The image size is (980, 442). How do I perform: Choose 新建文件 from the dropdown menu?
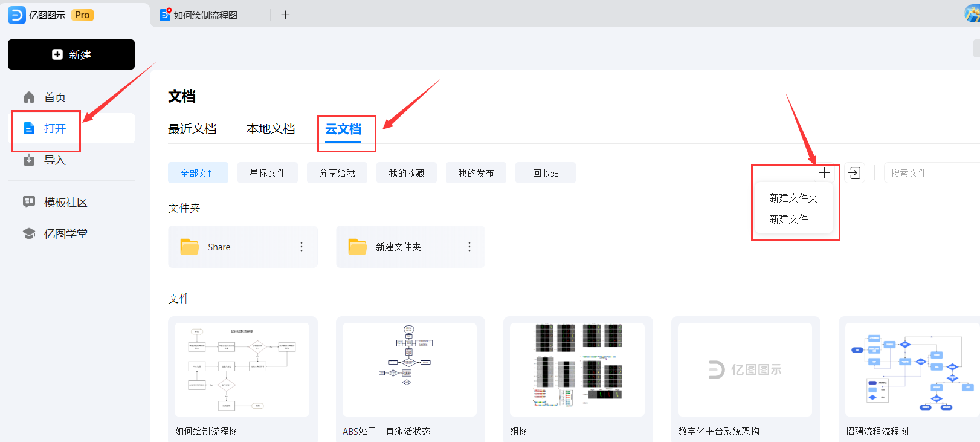788,219
